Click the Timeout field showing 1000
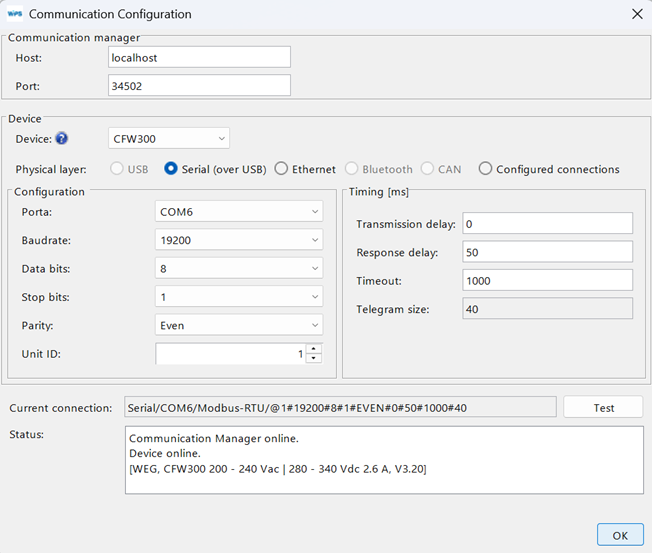 point(547,281)
